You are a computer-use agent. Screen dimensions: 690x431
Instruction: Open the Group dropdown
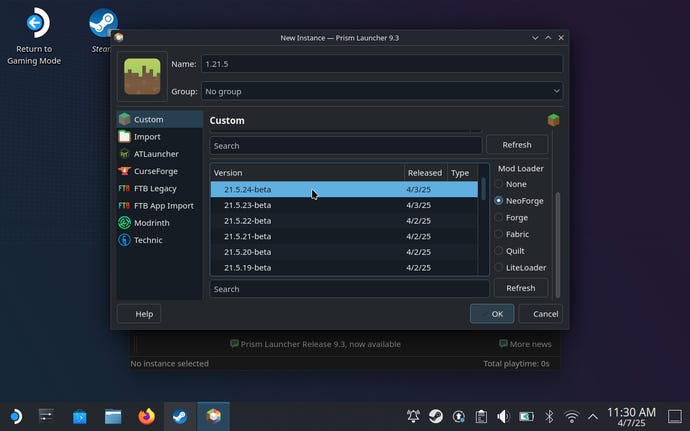382,91
